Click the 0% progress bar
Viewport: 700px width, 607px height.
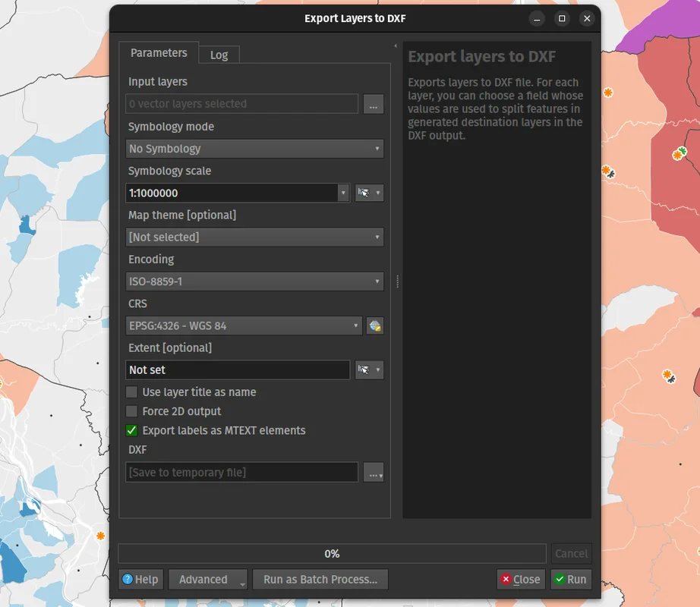tap(332, 554)
